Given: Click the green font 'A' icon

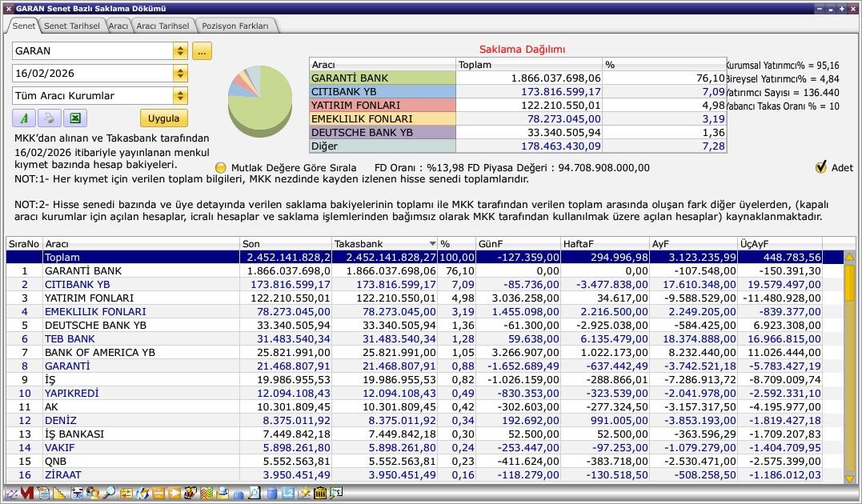Looking at the screenshot, I should [x=24, y=118].
